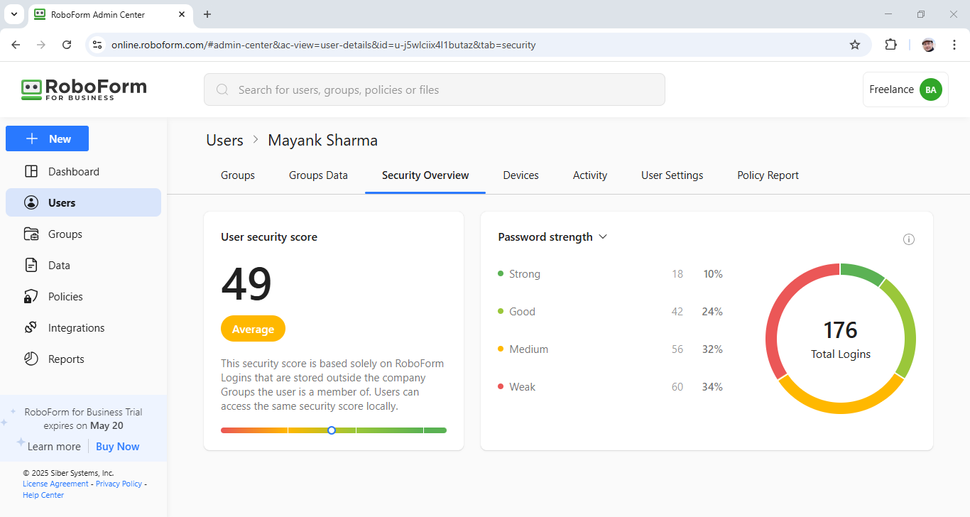The image size is (970, 517).
Task: Click the blue New button
Action: coord(47,139)
